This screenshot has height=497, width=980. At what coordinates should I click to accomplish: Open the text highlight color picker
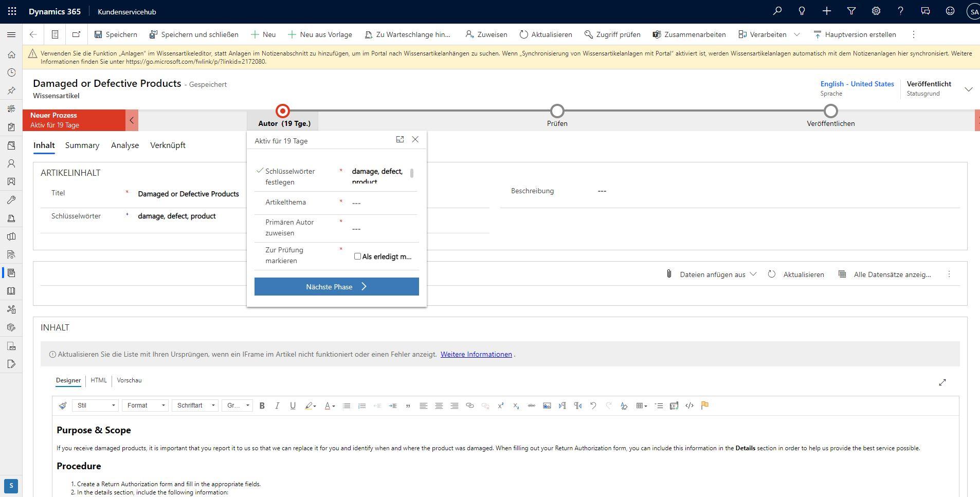(x=311, y=406)
